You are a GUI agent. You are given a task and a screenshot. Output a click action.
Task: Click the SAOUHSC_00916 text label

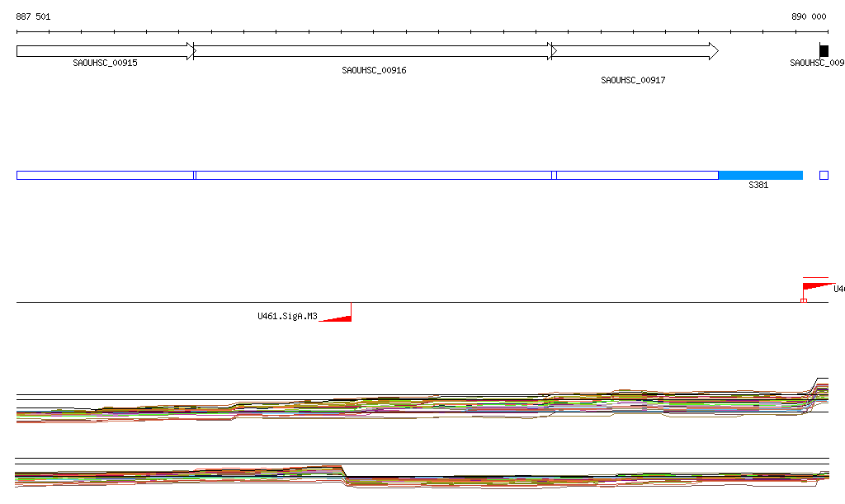click(x=374, y=71)
